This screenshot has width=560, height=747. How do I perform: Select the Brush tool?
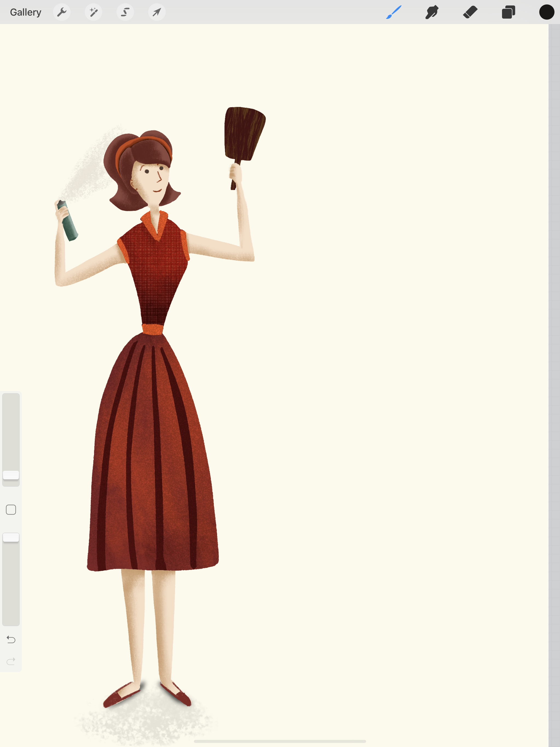pos(394,12)
